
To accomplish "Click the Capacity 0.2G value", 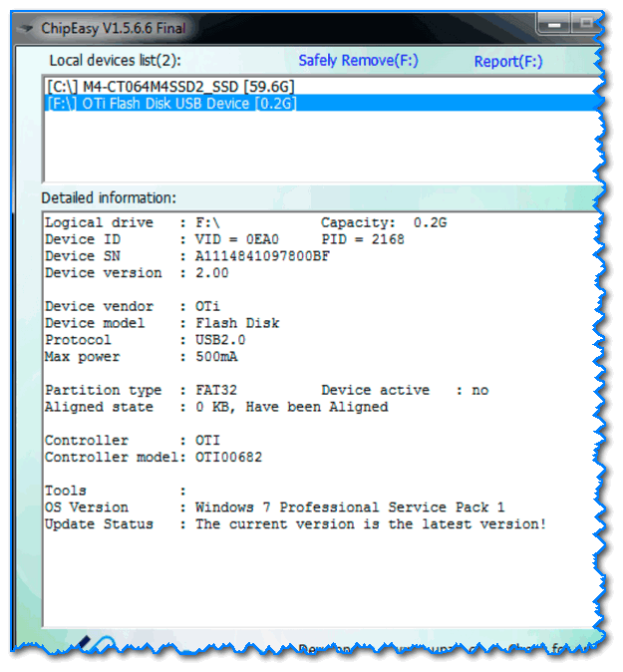I will point(430,222).
